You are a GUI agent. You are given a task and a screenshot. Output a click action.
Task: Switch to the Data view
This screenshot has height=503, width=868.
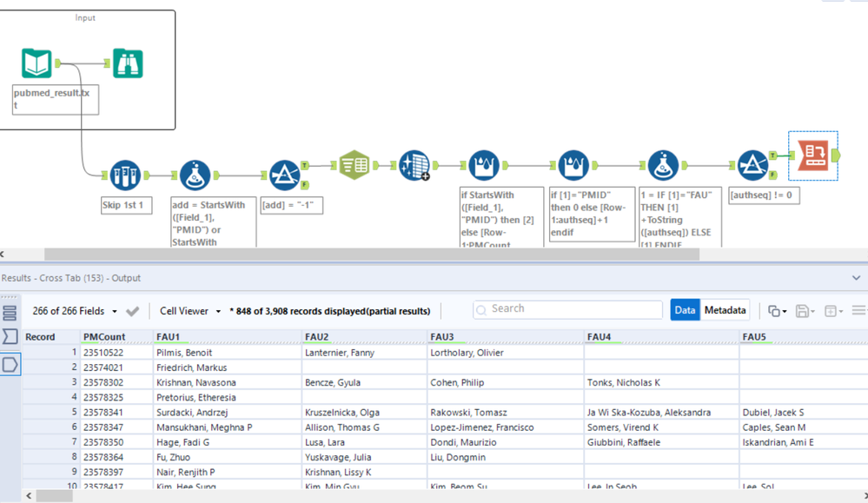click(x=685, y=310)
